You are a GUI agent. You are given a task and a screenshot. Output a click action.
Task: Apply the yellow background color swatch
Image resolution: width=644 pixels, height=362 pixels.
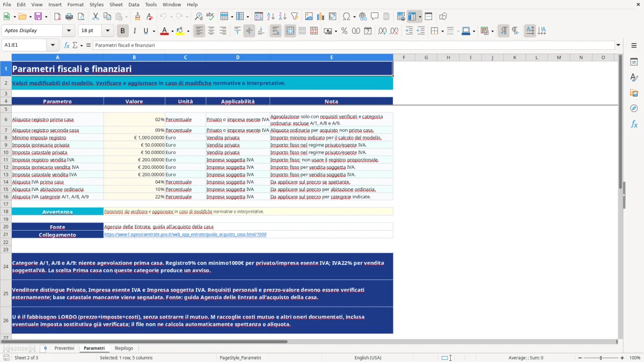[x=180, y=31]
